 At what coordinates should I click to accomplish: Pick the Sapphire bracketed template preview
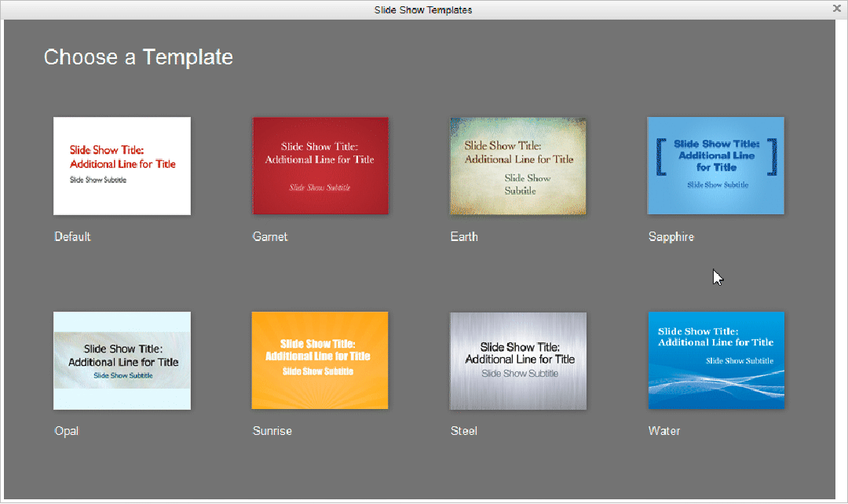point(715,166)
